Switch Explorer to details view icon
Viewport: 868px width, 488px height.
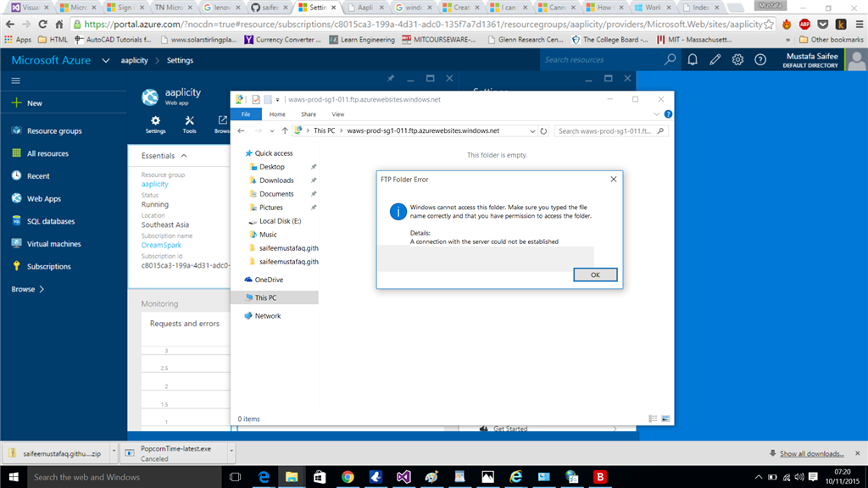click(654, 419)
